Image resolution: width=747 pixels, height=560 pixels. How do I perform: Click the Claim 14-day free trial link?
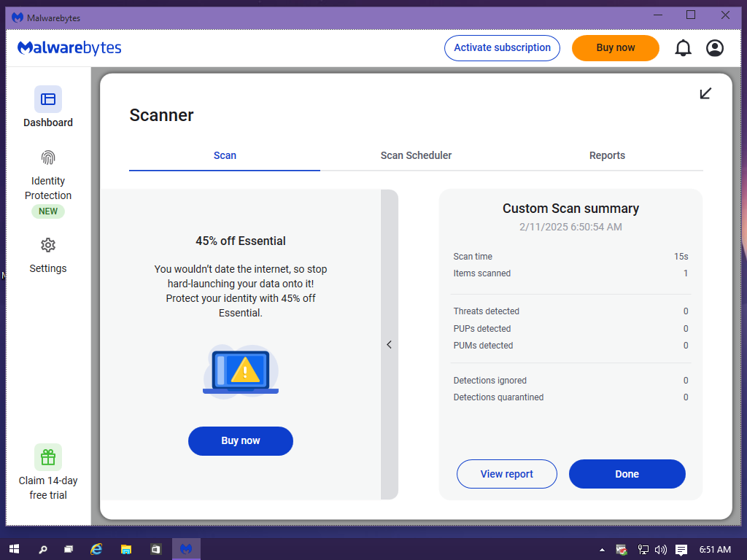[48, 488]
